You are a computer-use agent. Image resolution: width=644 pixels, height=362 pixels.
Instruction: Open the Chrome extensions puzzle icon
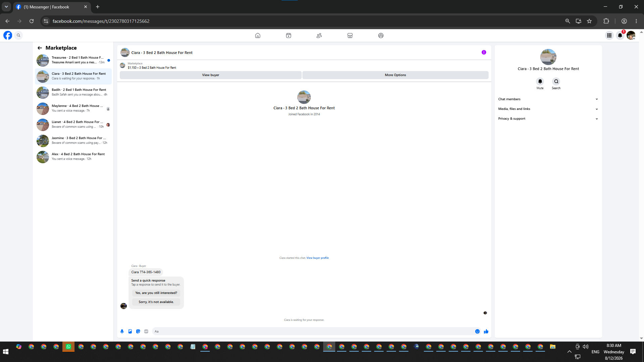pyautogui.click(x=606, y=21)
